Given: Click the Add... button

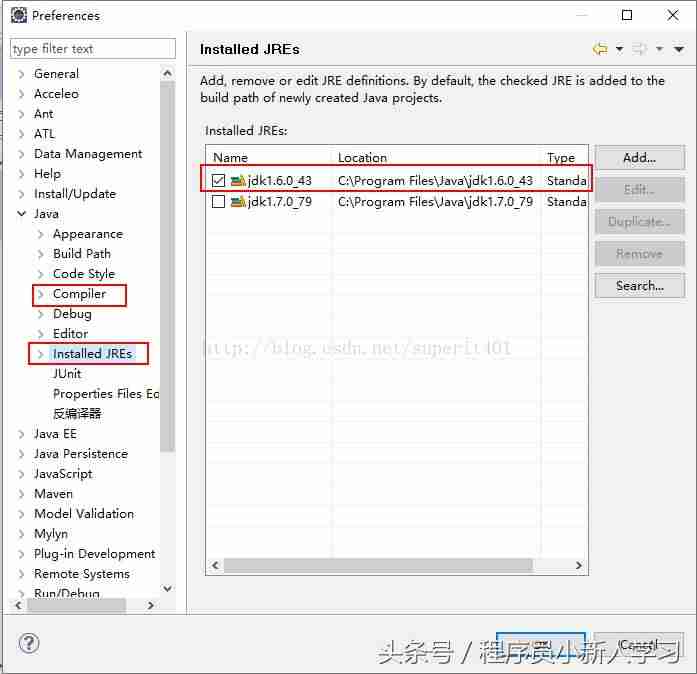Looking at the screenshot, I should 639,158.
